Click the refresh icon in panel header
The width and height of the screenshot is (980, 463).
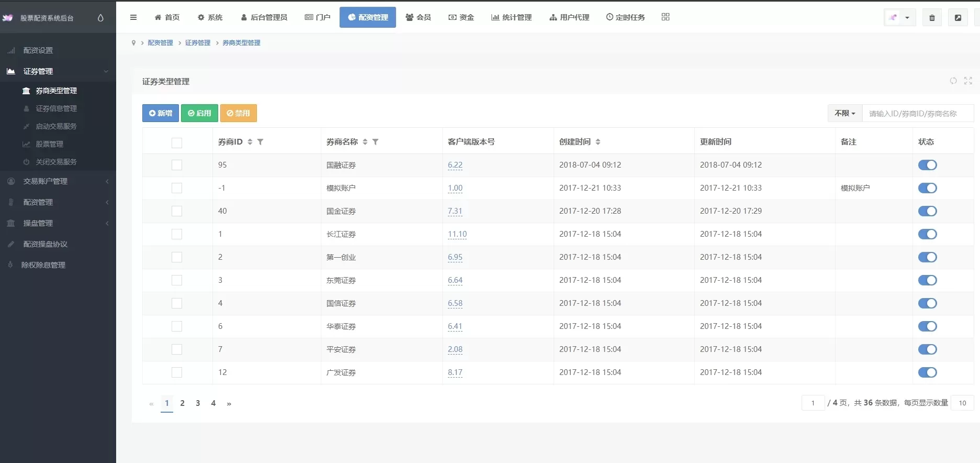tap(953, 81)
